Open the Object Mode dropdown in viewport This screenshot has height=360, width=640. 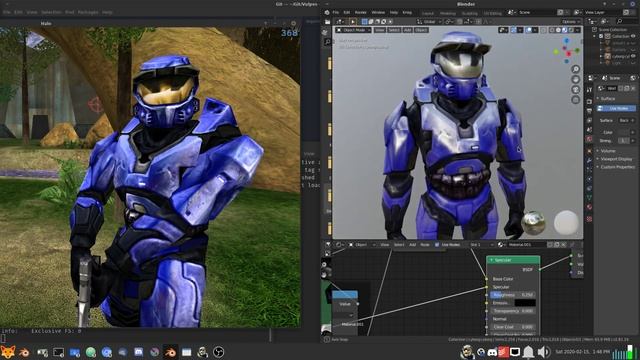pos(353,30)
